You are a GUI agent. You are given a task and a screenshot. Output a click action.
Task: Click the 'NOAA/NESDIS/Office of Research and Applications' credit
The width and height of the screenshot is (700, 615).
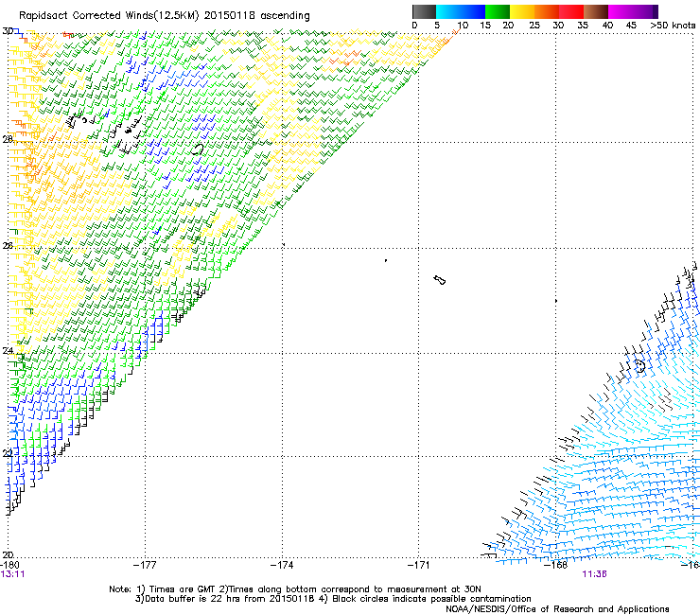(557, 609)
